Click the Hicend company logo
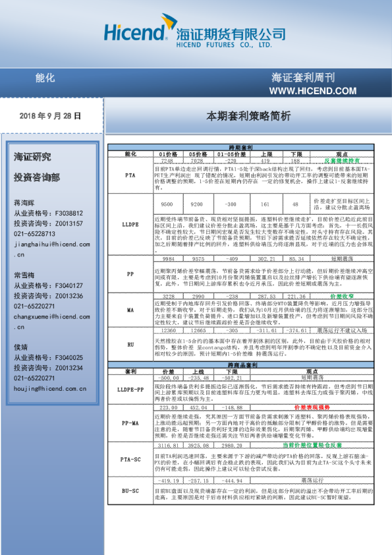Screen dimensions: 392x555 (194, 31)
